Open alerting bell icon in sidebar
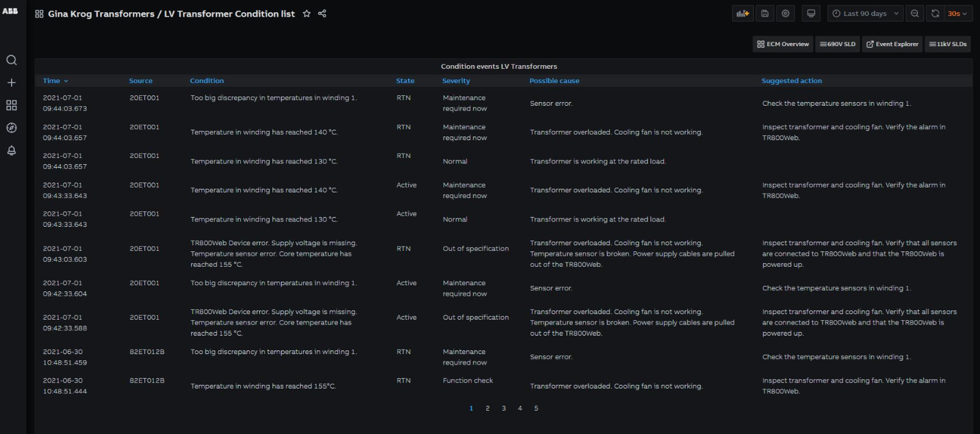 tap(11, 151)
